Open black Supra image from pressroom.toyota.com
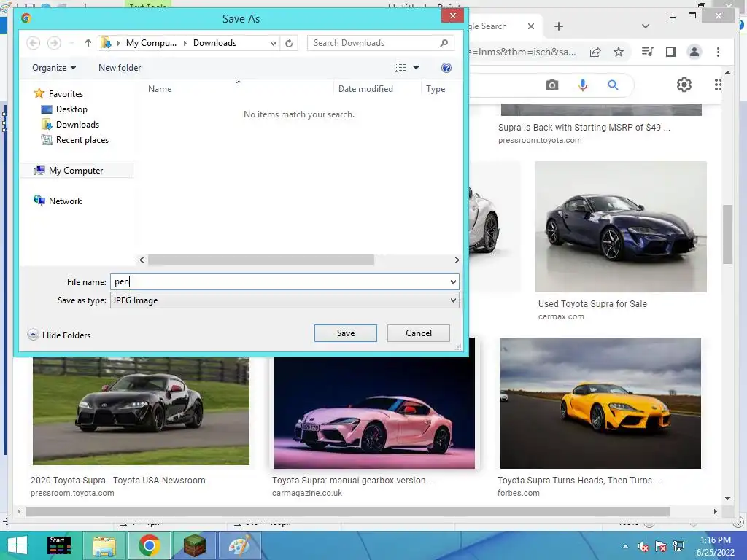Screen dimensions: 747x560 pos(141,411)
